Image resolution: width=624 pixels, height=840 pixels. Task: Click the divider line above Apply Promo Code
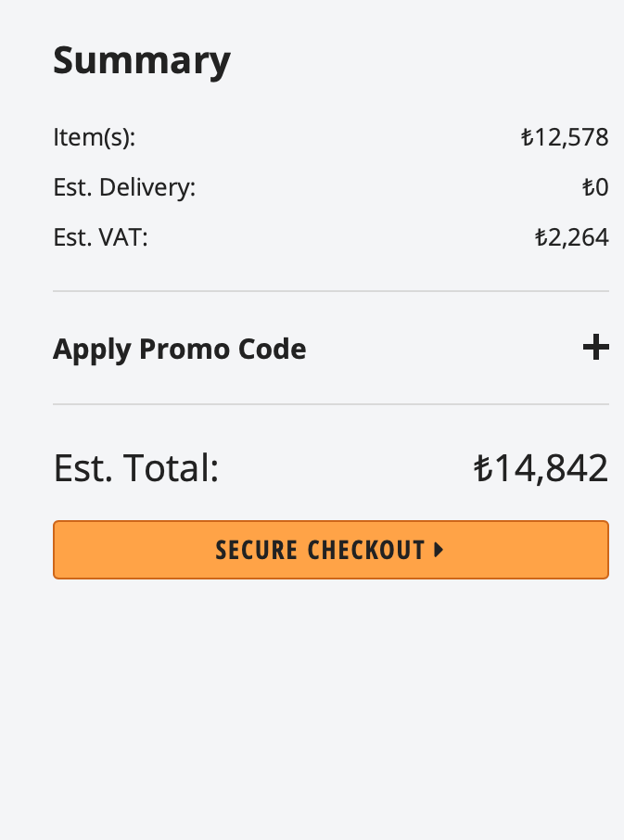(330, 291)
